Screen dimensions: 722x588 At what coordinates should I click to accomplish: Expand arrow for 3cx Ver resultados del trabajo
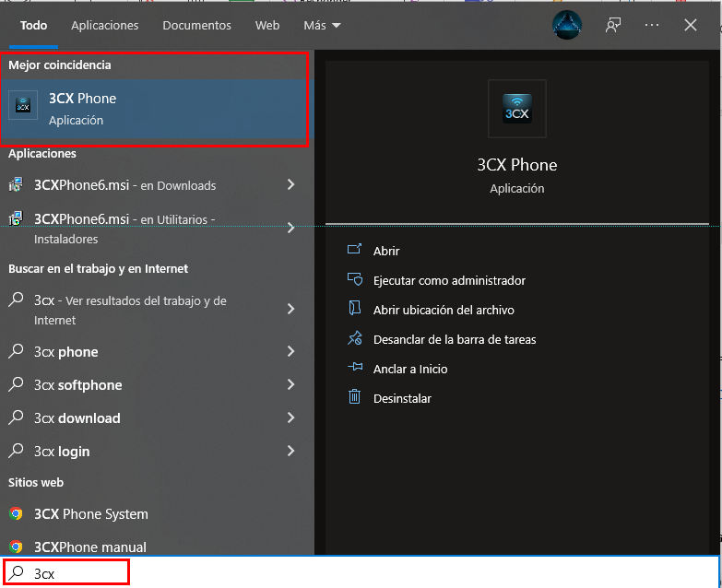coord(290,309)
